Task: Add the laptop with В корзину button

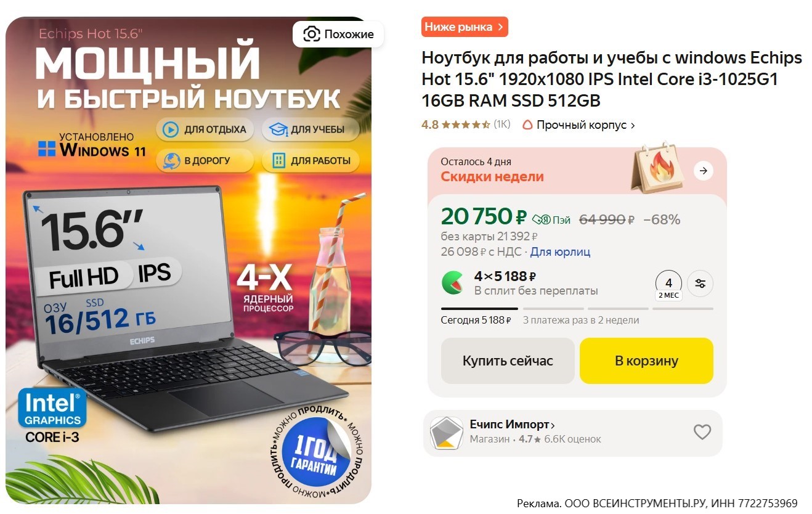Action: tap(646, 361)
